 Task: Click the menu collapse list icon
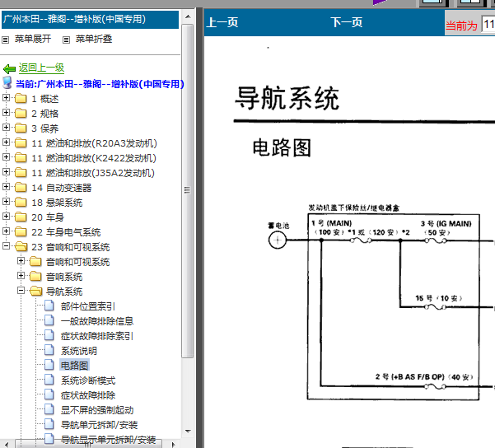66,40
